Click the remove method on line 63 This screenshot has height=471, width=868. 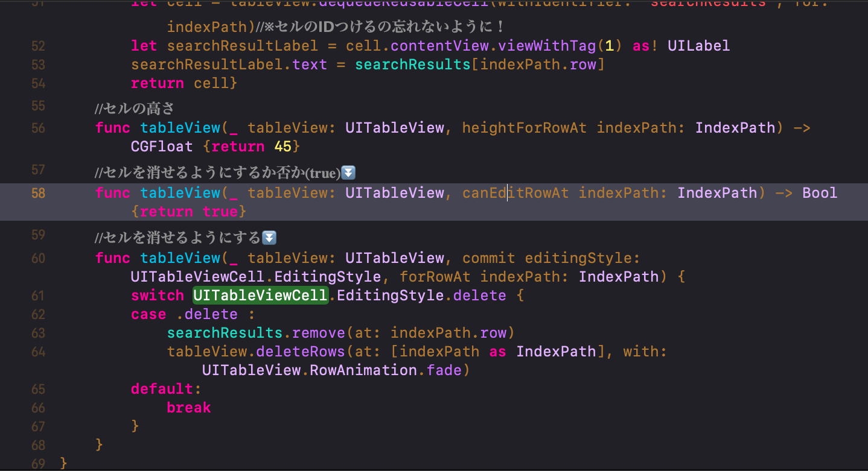(x=318, y=333)
